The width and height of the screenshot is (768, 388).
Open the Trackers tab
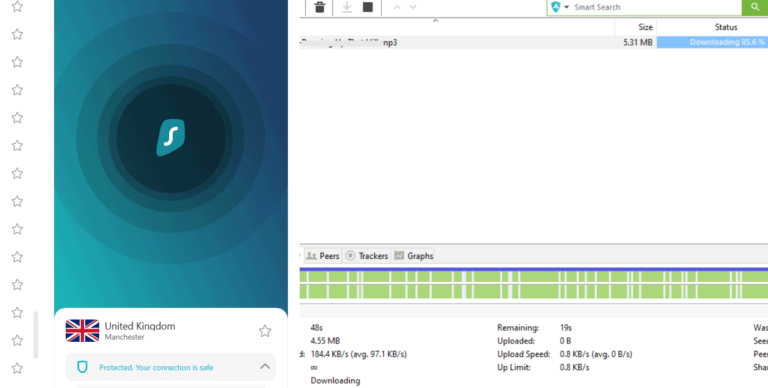367,256
